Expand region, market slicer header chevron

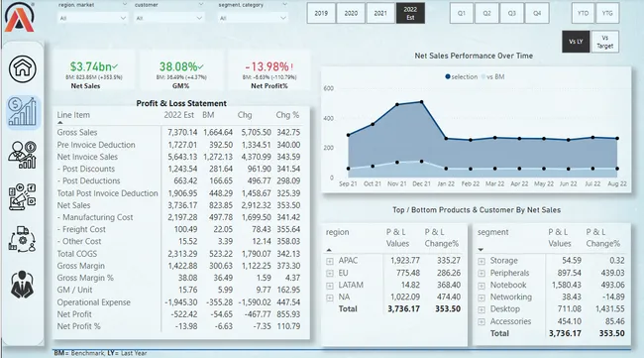point(125,5)
